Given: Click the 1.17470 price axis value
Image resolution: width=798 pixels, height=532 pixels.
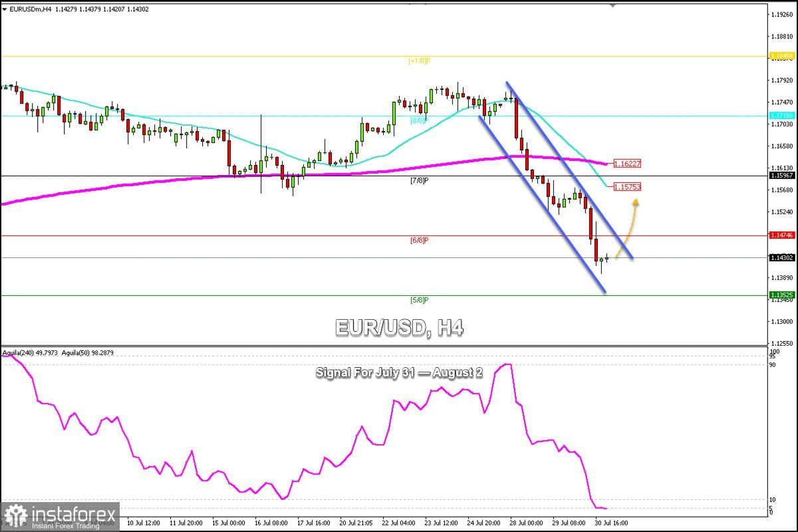Looking at the screenshot, I should pos(782,102).
